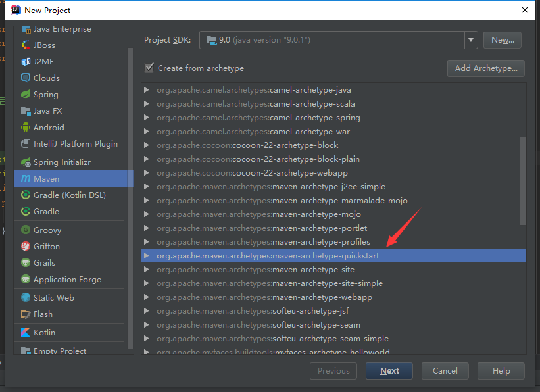This screenshot has height=392, width=540.
Task: Select the Spring project category
Action: coord(70,95)
